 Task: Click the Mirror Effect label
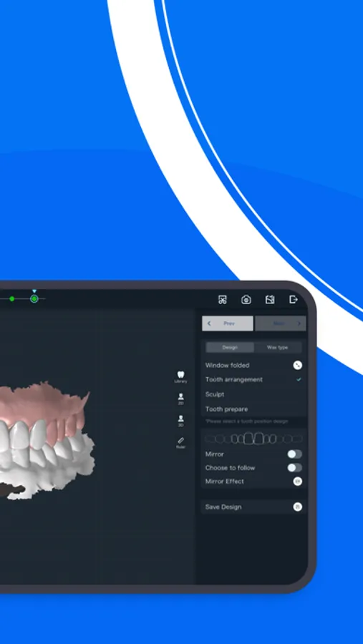(x=225, y=482)
